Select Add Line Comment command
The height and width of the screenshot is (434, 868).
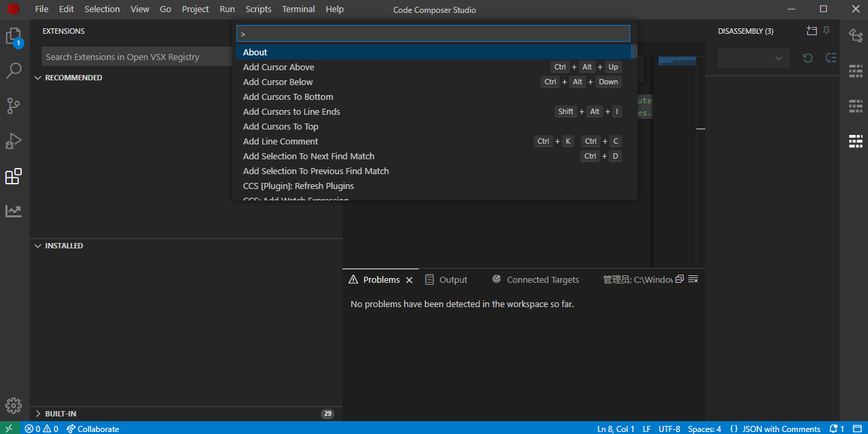(433, 141)
